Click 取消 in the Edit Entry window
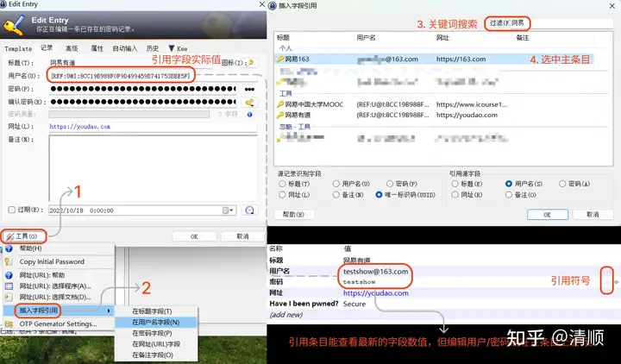This screenshot has height=364, width=621. tap(242, 236)
